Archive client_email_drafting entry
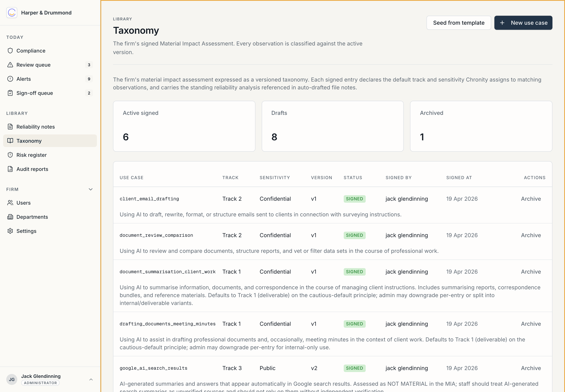This screenshot has width=565, height=392. [x=531, y=199]
